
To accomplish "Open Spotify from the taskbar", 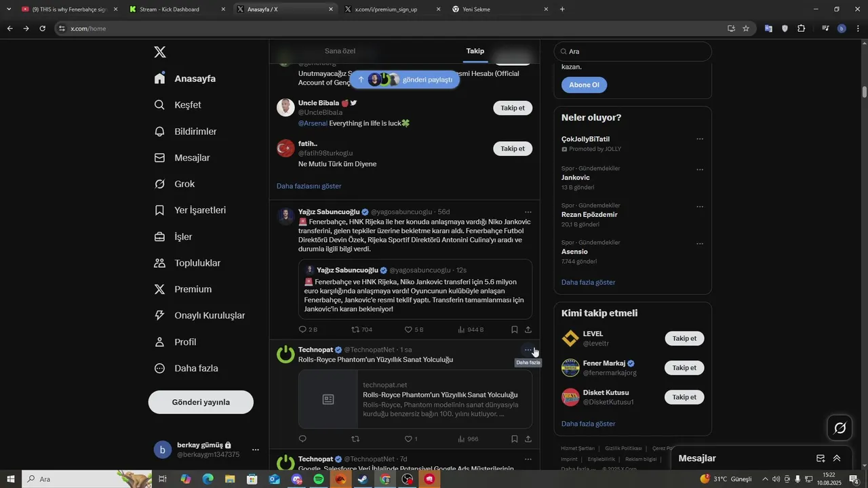I will [319, 479].
